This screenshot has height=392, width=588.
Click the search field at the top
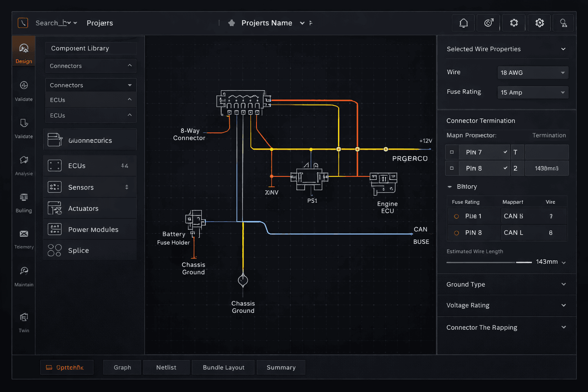coord(52,23)
